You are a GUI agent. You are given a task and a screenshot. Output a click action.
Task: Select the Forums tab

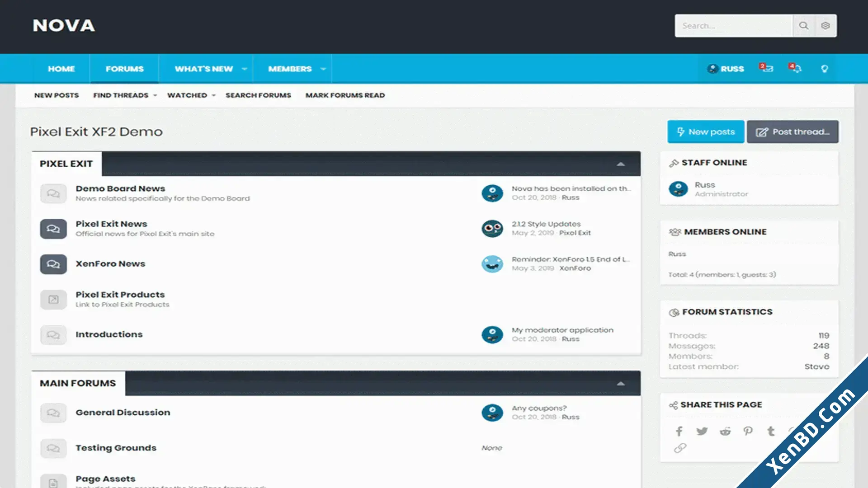click(x=125, y=69)
